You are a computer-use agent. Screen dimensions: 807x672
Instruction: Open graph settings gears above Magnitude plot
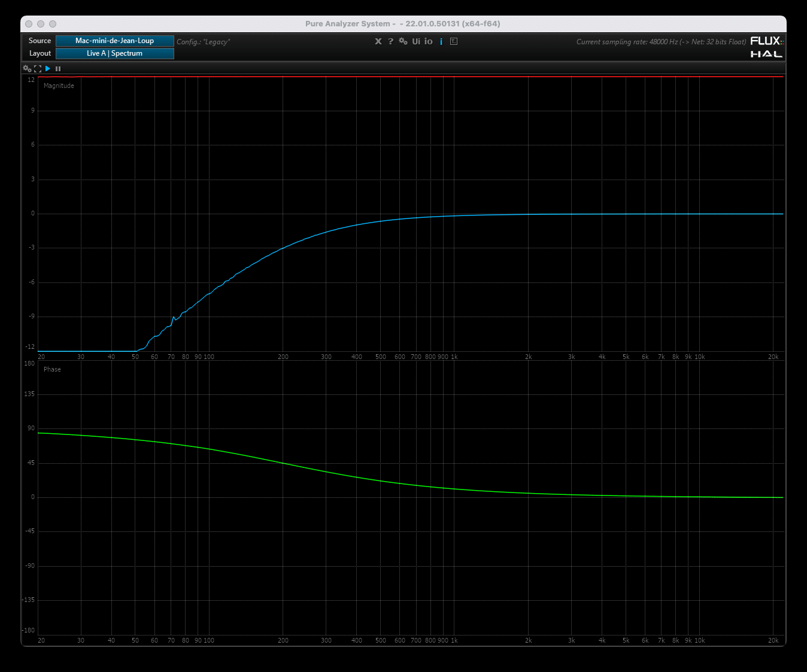(27, 69)
